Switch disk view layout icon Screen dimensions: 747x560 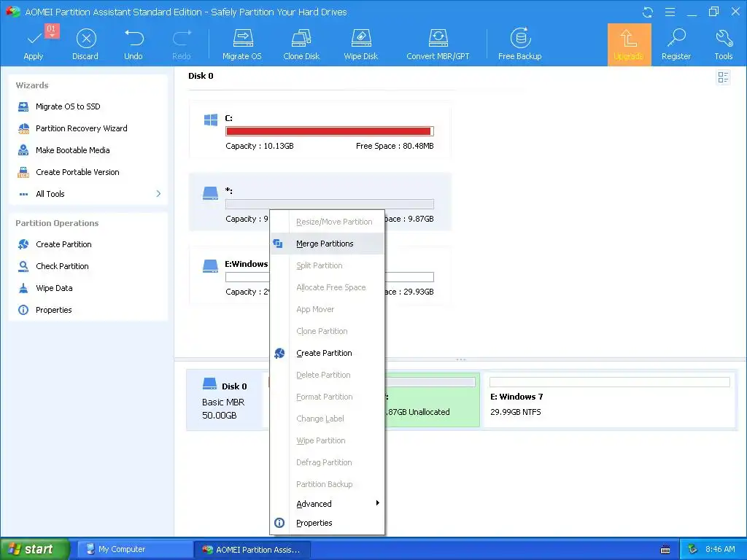[x=723, y=77]
